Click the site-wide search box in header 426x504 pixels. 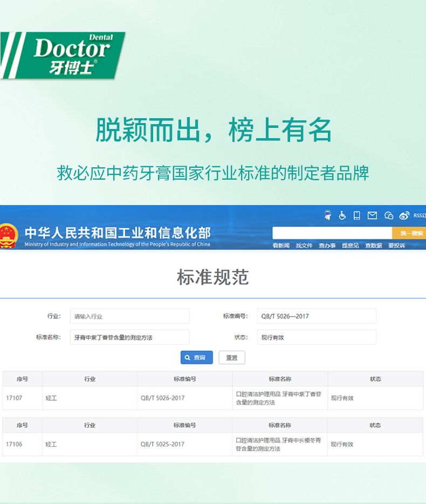(x=332, y=233)
